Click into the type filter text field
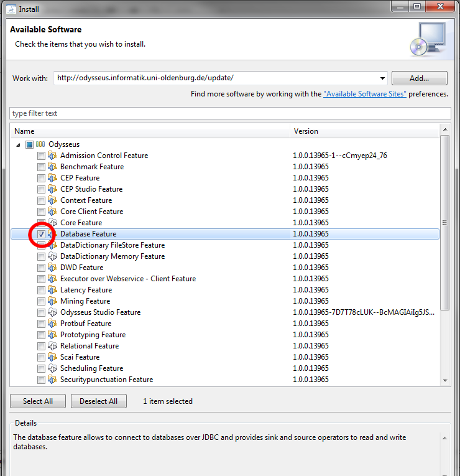 (230, 113)
